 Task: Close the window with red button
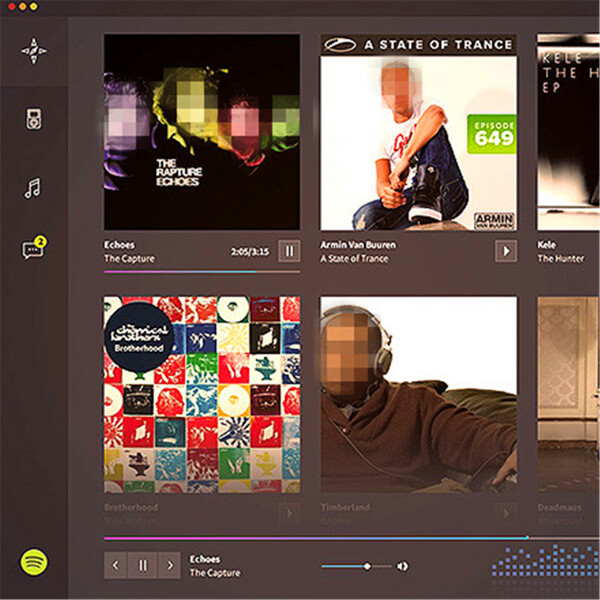pos(11,7)
